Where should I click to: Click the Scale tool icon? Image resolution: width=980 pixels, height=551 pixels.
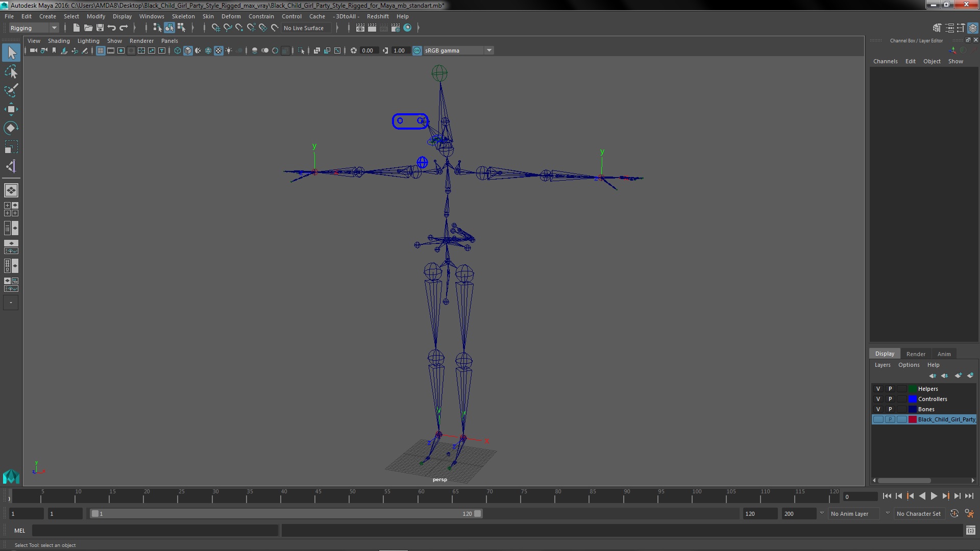click(x=11, y=147)
